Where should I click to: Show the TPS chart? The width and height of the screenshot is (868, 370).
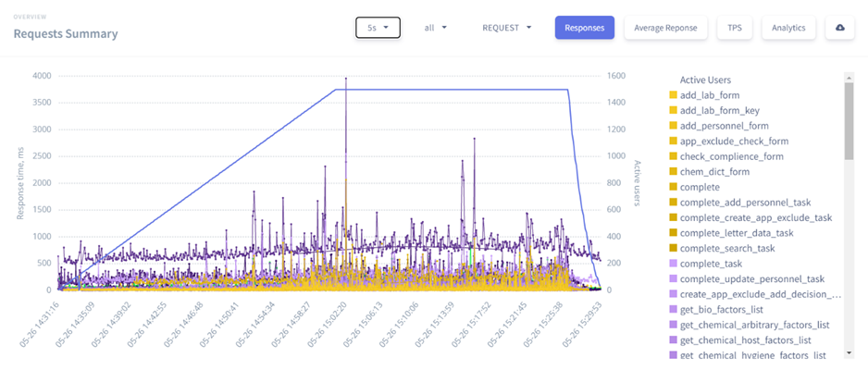point(735,28)
